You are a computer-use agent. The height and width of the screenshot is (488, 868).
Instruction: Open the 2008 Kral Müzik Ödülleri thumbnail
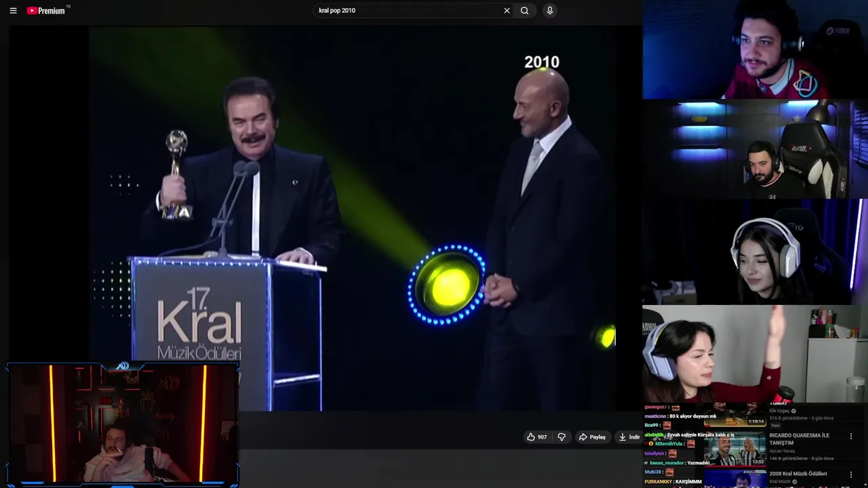[x=735, y=479]
